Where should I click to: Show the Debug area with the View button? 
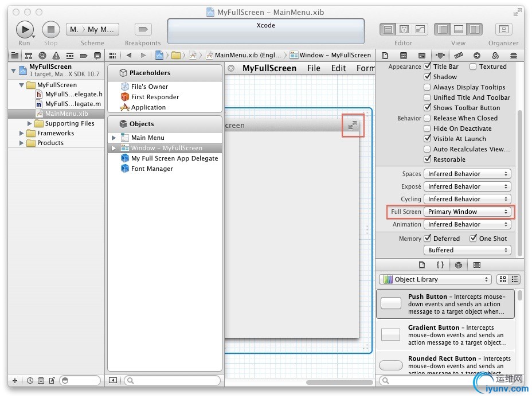[459, 29]
